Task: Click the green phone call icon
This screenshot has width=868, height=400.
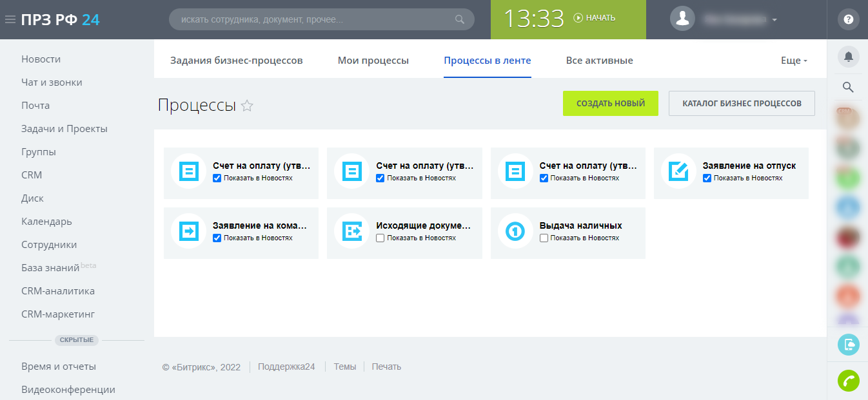Action: pyautogui.click(x=848, y=381)
